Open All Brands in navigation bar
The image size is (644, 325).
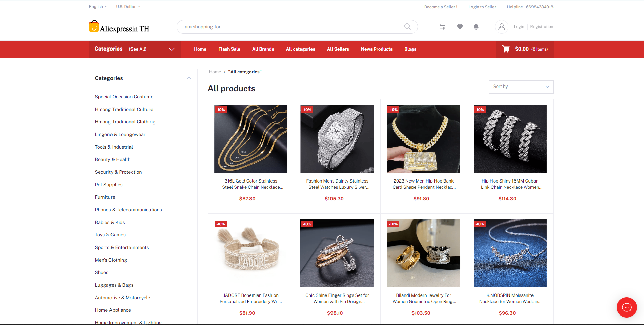coord(263,49)
